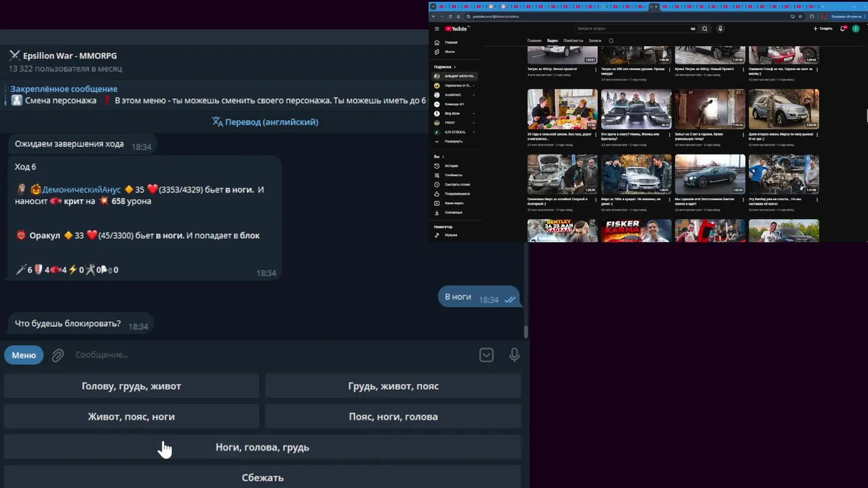The height and width of the screenshot is (488, 868).
Task: Click Перевод (английский) translate link
Action: point(265,122)
